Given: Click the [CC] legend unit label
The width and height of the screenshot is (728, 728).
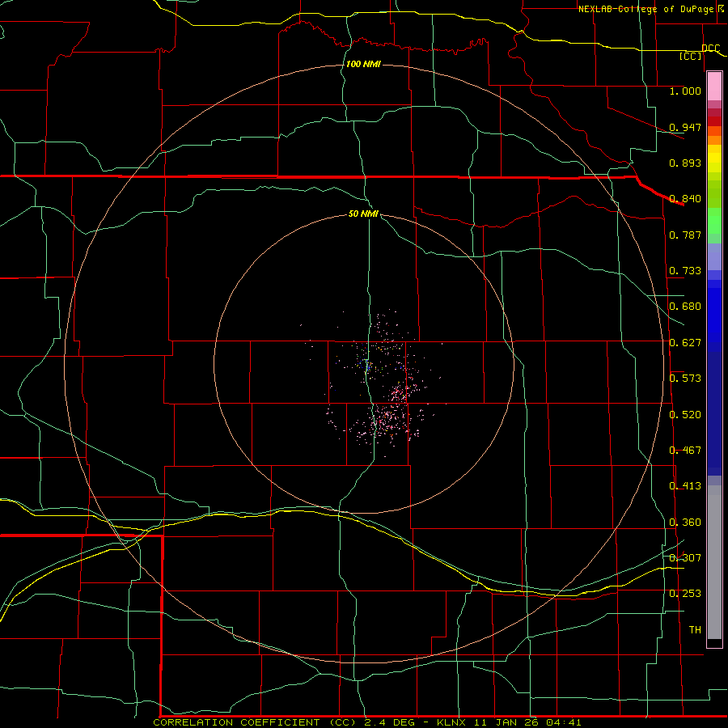Looking at the screenshot, I should tap(691, 56).
